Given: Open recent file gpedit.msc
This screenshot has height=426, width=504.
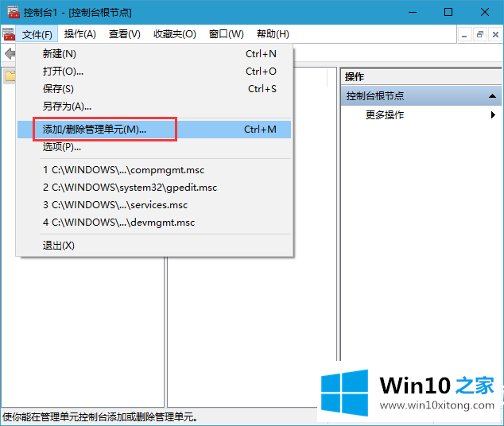Looking at the screenshot, I should 154,188.
